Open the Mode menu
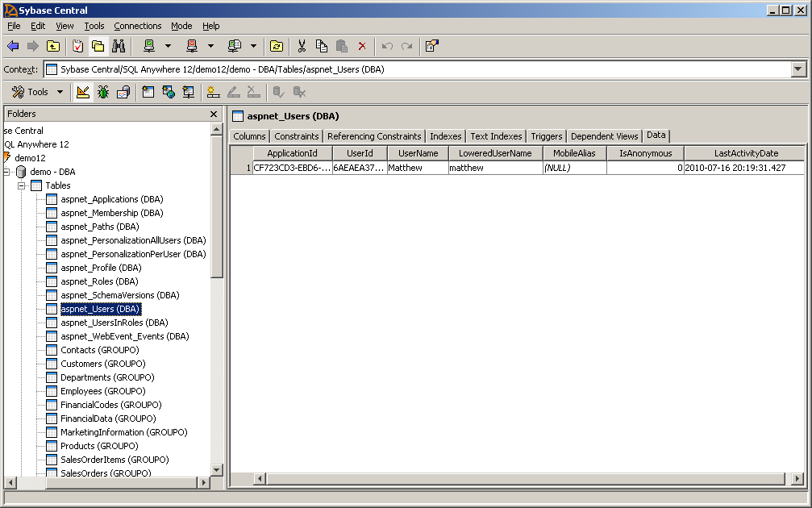This screenshot has height=508, width=812. click(181, 26)
